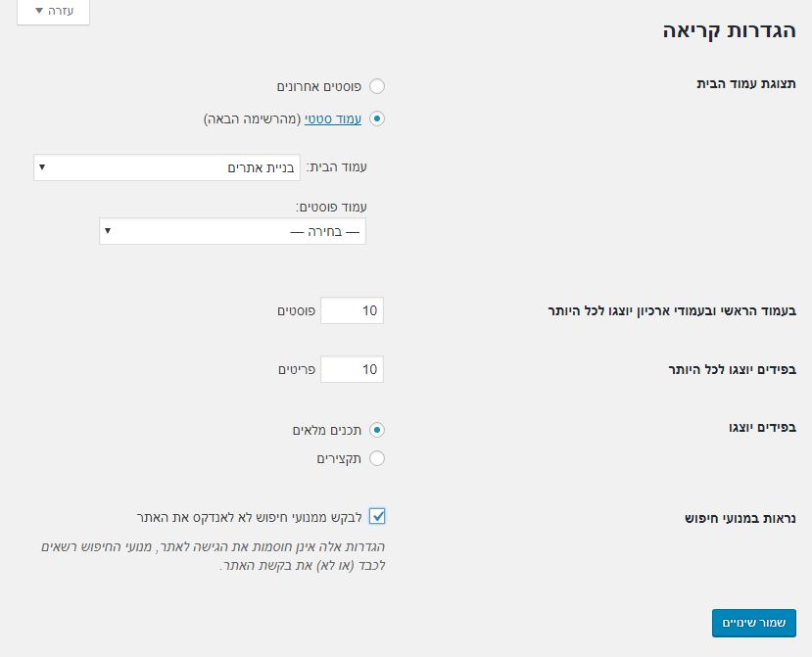Click the לבקש ממנועי חיפוש label text

point(249,518)
